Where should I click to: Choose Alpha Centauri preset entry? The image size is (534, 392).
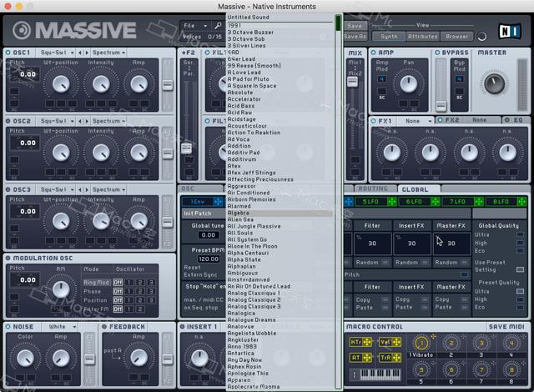click(x=280, y=253)
